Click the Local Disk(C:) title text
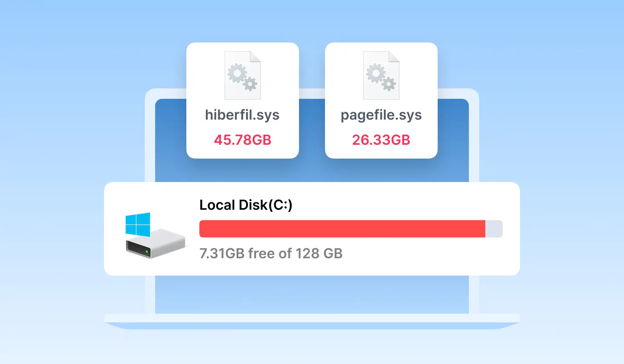 (246, 205)
